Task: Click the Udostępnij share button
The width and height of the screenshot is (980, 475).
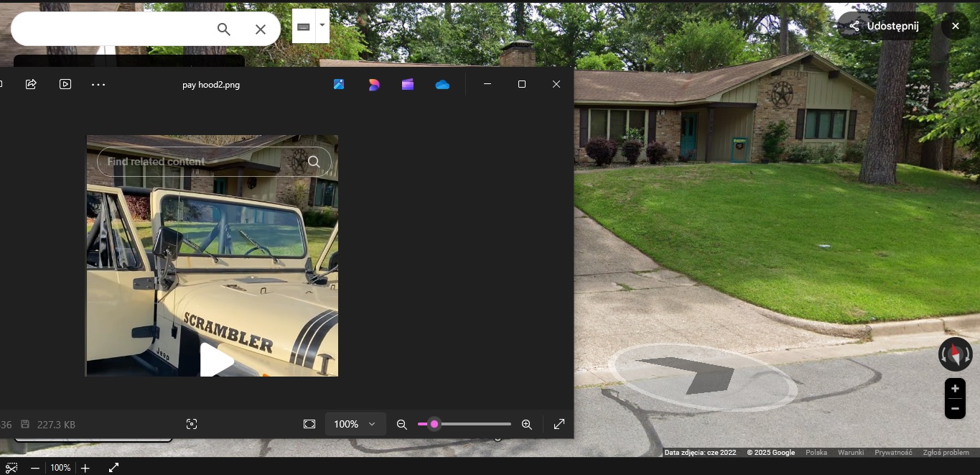Action: pyautogui.click(x=885, y=26)
